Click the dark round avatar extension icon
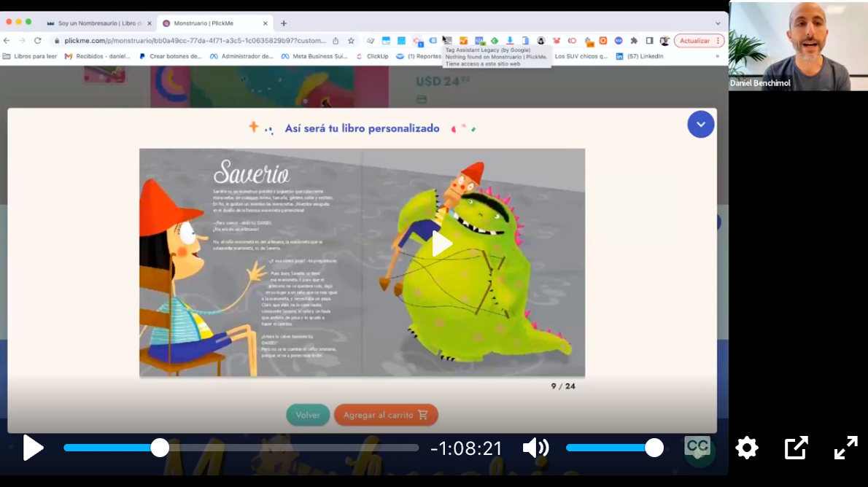This screenshot has width=868, height=487. 540,40
